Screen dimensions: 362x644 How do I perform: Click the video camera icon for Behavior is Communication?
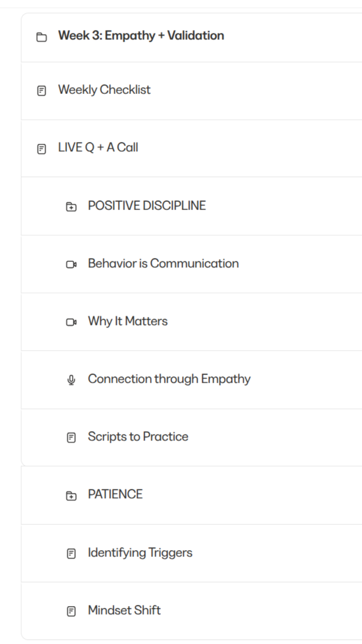tap(71, 265)
